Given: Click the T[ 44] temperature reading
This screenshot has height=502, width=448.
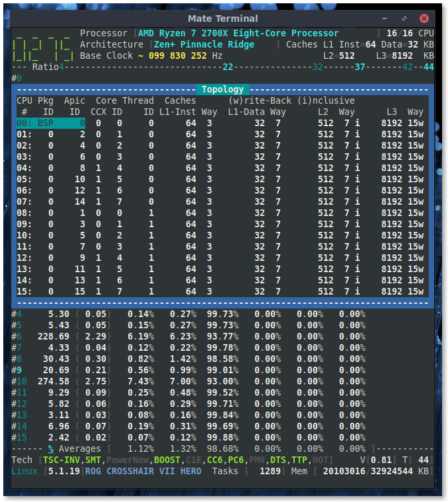Looking at the screenshot, I should click(418, 460).
